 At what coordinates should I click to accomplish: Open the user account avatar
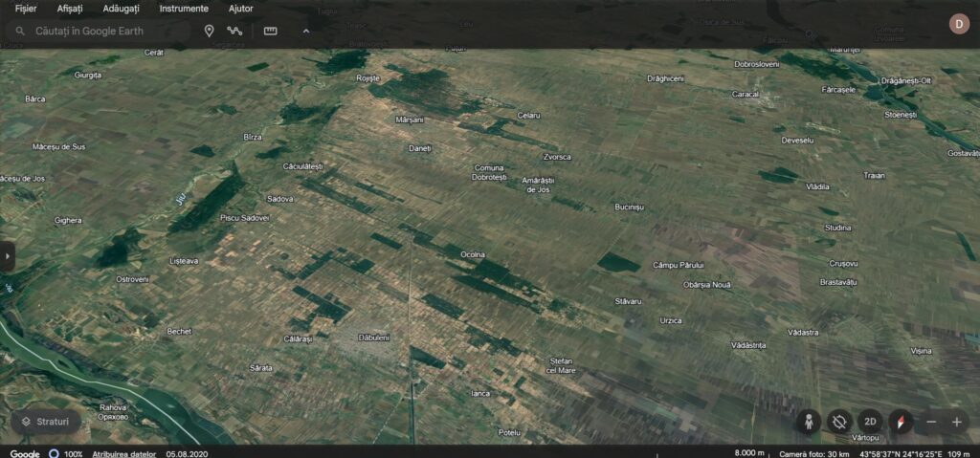[x=958, y=24]
